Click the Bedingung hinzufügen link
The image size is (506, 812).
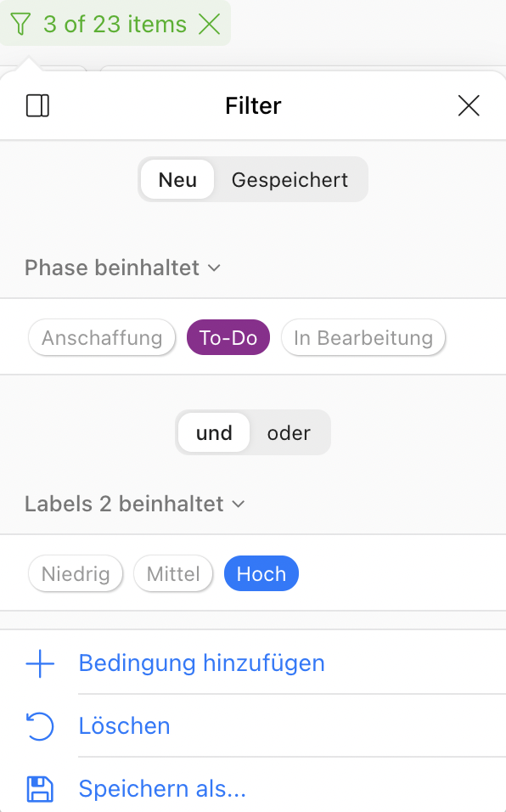[201, 663]
